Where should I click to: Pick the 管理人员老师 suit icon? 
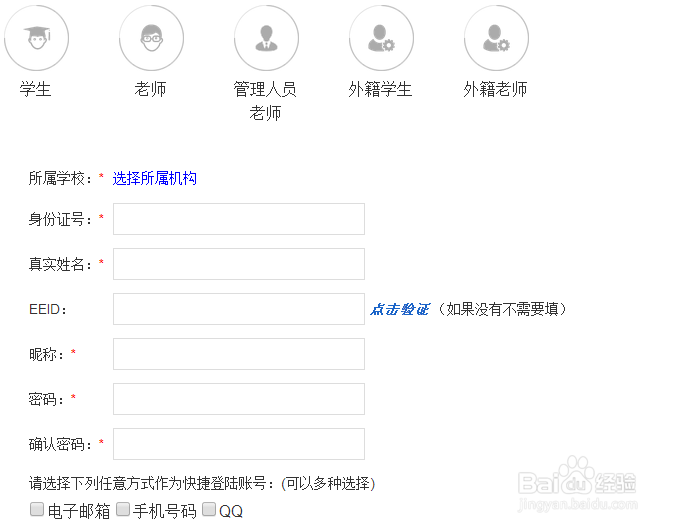(266, 38)
